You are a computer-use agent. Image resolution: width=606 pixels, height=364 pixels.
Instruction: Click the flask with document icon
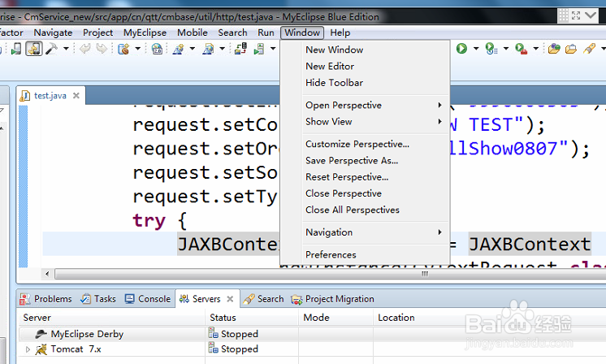point(208,49)
